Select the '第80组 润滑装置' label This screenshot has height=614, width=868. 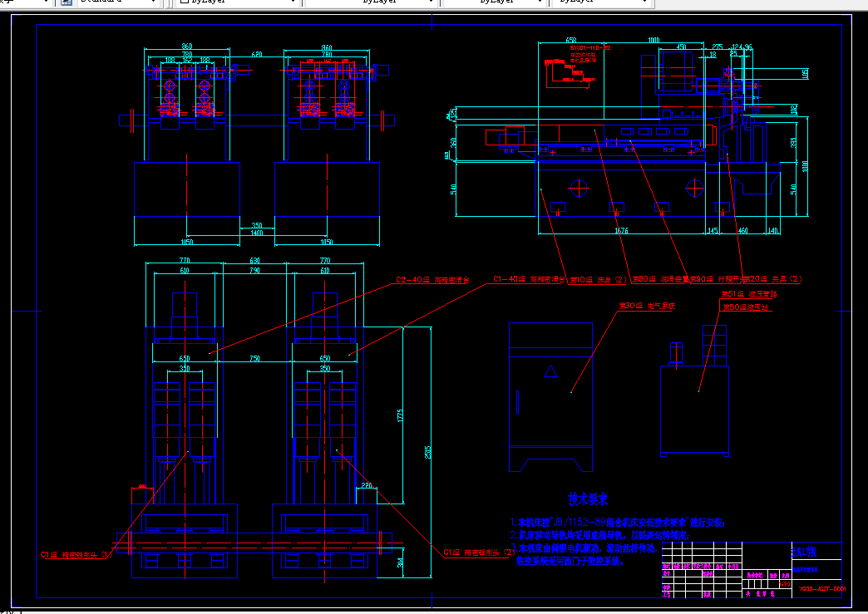660,279
